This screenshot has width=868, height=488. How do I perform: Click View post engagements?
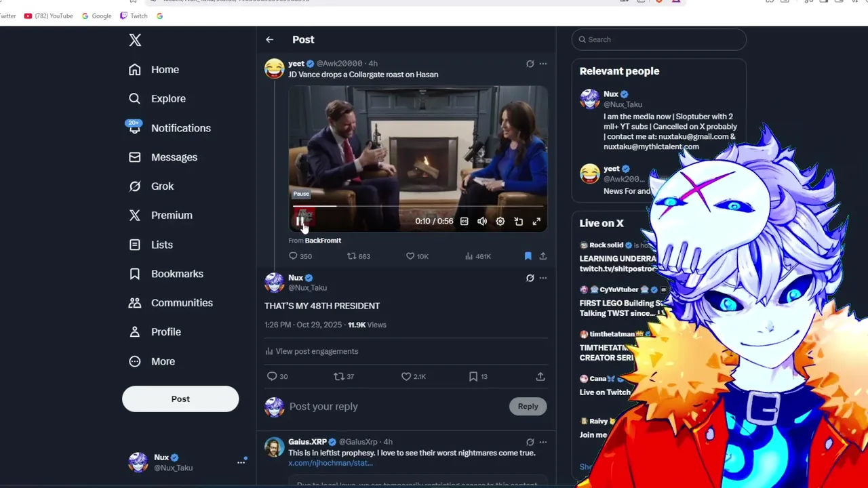click(x=311, y=351)
